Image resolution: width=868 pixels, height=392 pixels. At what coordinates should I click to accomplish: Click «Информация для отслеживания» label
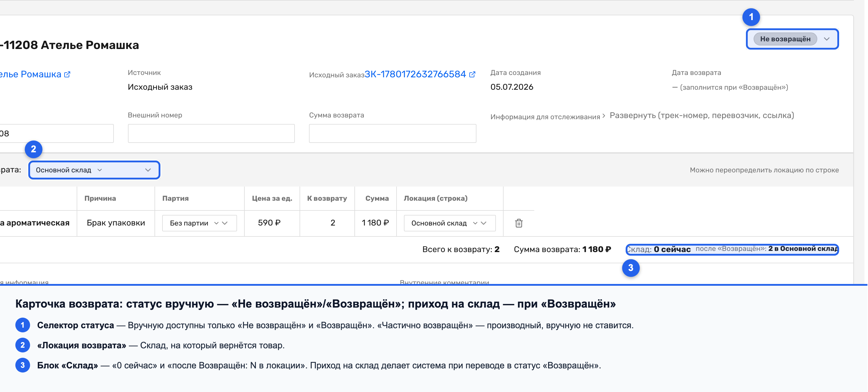(545, 117)
